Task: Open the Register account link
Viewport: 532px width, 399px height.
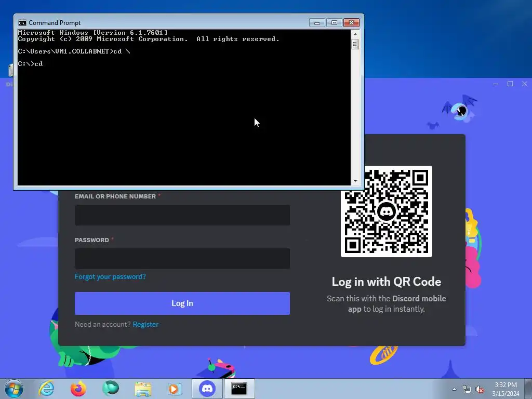Action: click(145, 324)
